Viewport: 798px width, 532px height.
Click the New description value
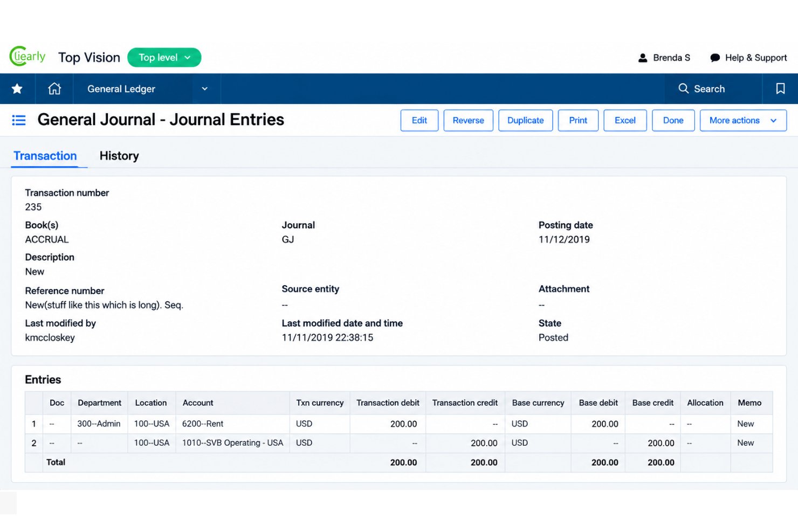[35, 272]
